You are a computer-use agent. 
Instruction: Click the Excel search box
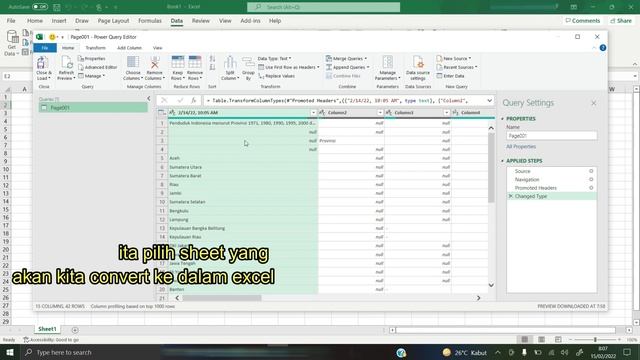click(x=324, y=7)
